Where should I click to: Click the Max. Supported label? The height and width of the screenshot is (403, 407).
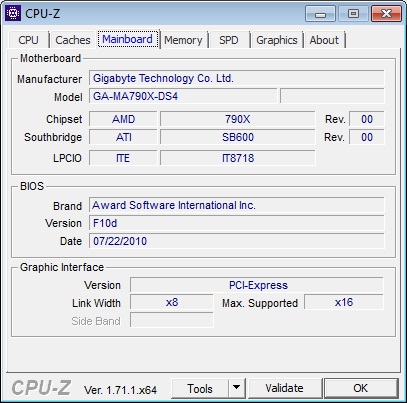coord(260,303)
